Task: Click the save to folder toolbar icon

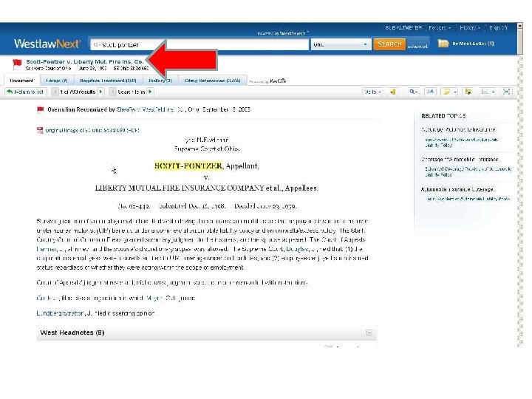Action: [x=468, y=92]
